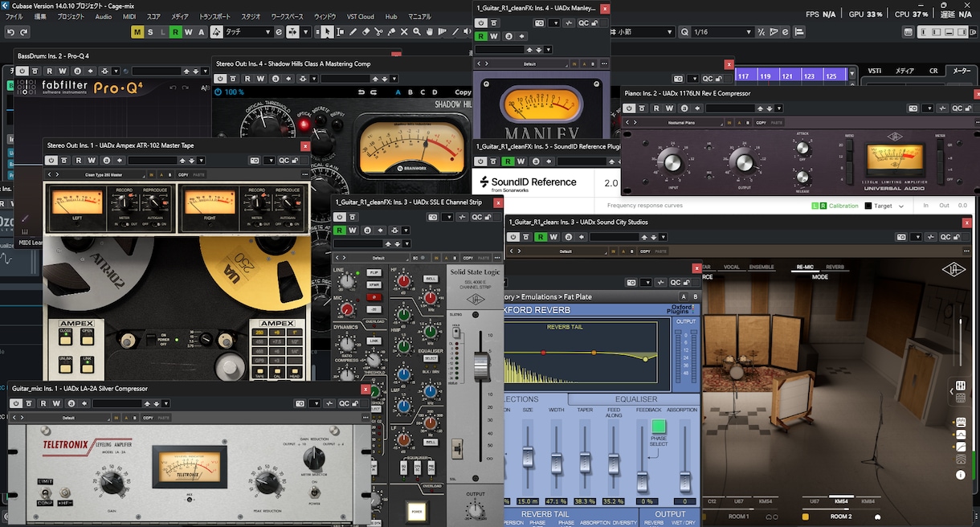This screenshot has width=980, height=527.
Task: Click snapshot camera icon in Manley plugin window
Action: click(540, 23)
